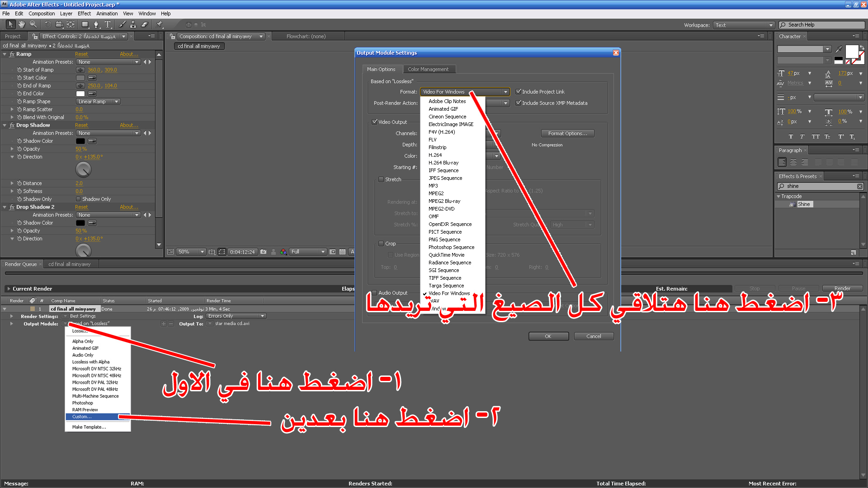
Task: Select the Unified Camera tool
Action: (59, 24)
